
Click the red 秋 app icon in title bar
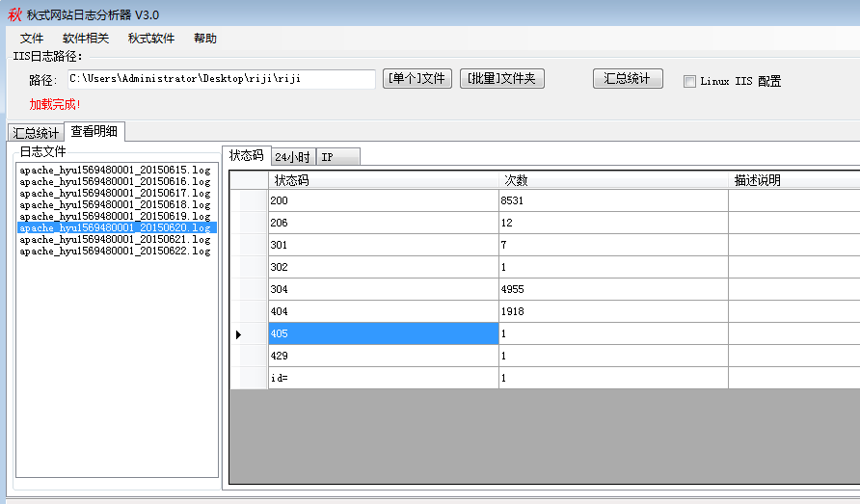13,14
